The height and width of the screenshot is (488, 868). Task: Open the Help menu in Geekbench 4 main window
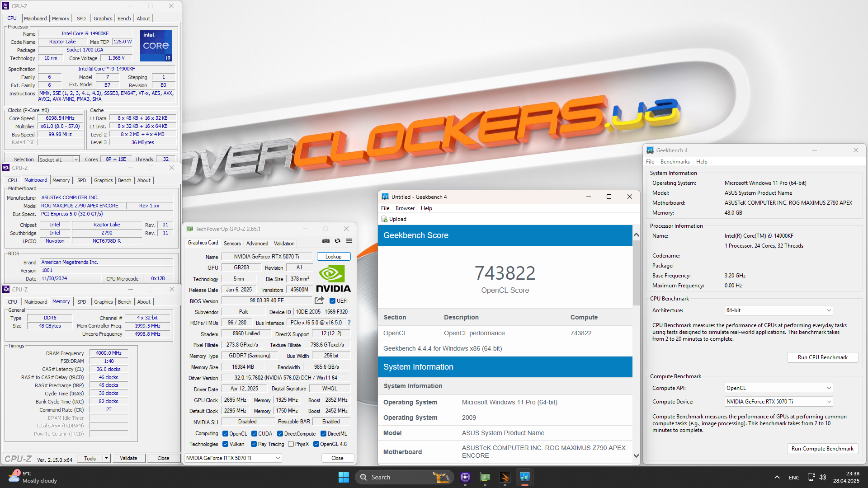(702, 162)
